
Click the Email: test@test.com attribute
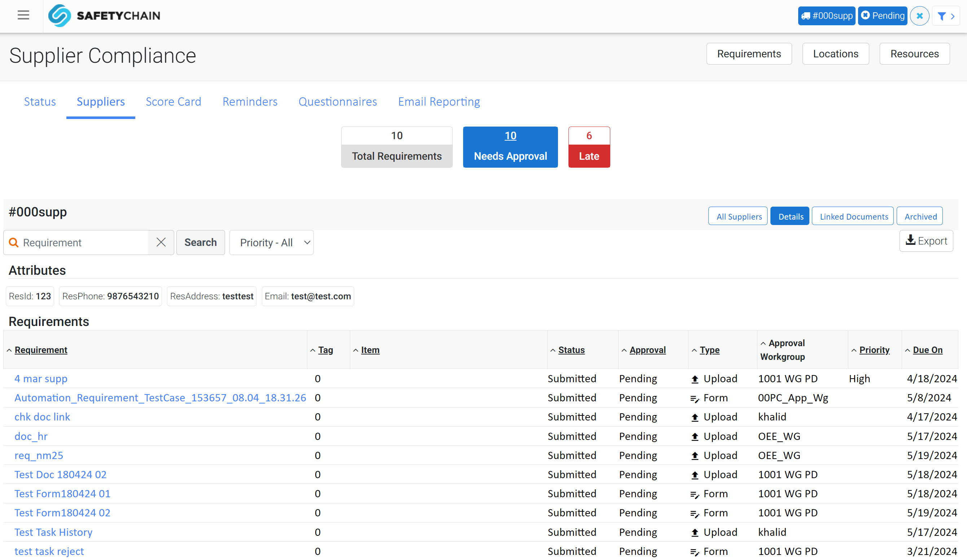coord(308,296)
